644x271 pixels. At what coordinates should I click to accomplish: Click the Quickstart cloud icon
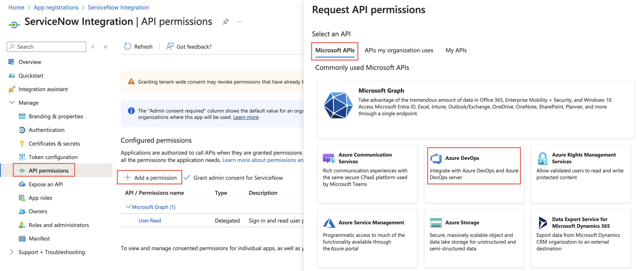[x=12, y=76]
